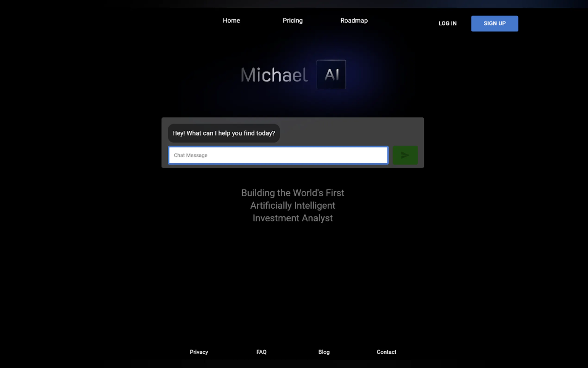Click the AI logo box
This screenshot has height=368, width=588.
click(331, 74)
